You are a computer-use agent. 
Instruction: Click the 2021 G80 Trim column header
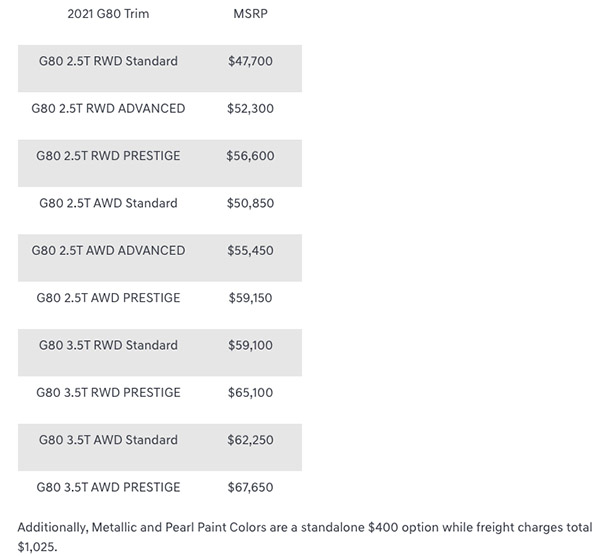108,14
